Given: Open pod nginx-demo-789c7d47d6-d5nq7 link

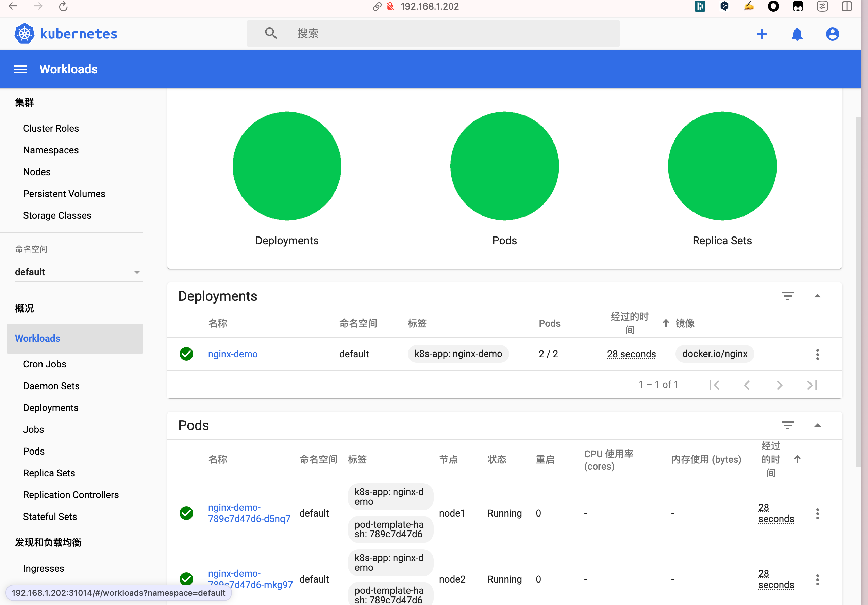Looking at the screenshot, I should click(249, 513).
